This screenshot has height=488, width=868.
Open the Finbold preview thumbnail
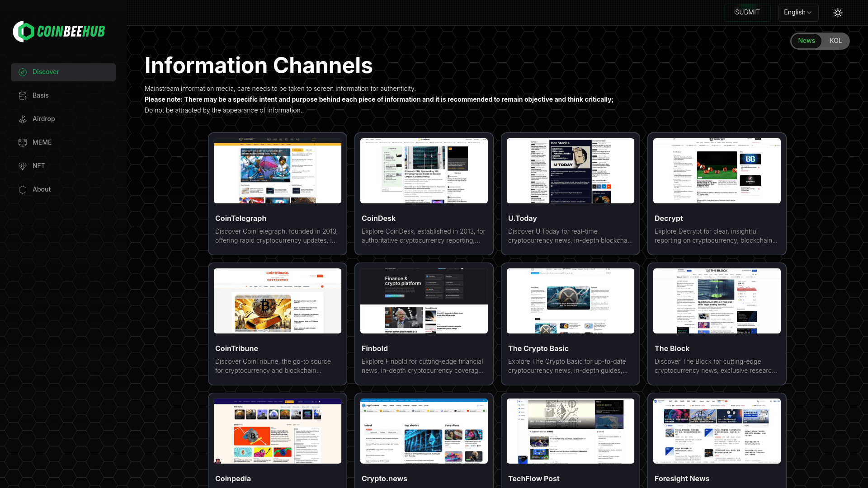pyautogui.click(x=424, y=301)
